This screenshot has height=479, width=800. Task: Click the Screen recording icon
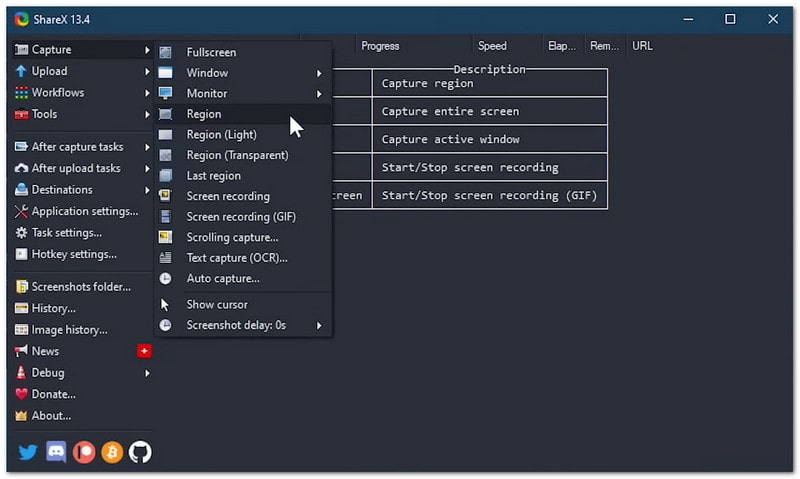(x=165, y=196)
